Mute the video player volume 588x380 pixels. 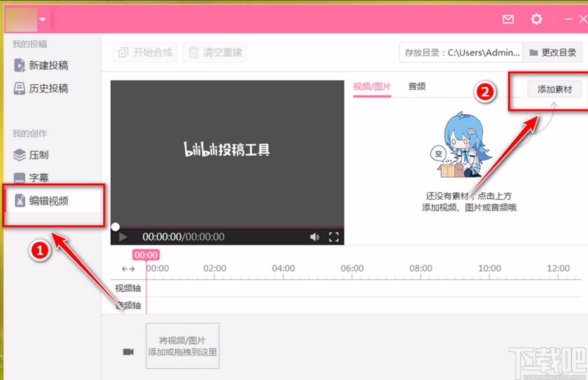point(314,236)
